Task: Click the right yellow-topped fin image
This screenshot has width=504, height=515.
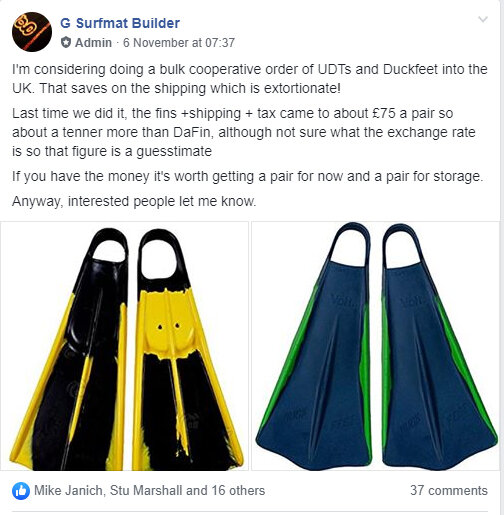Action: (187, 349)
